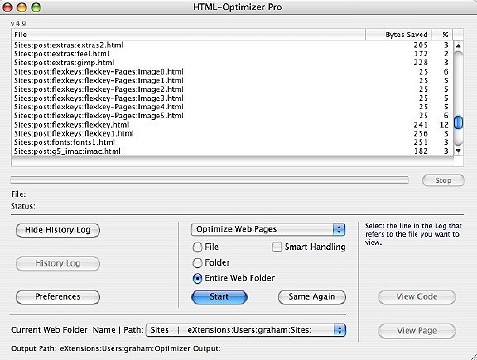The width and height of the screenshot is (477, 360).
Task: Click the View Page button
Action: coord(417,330)
